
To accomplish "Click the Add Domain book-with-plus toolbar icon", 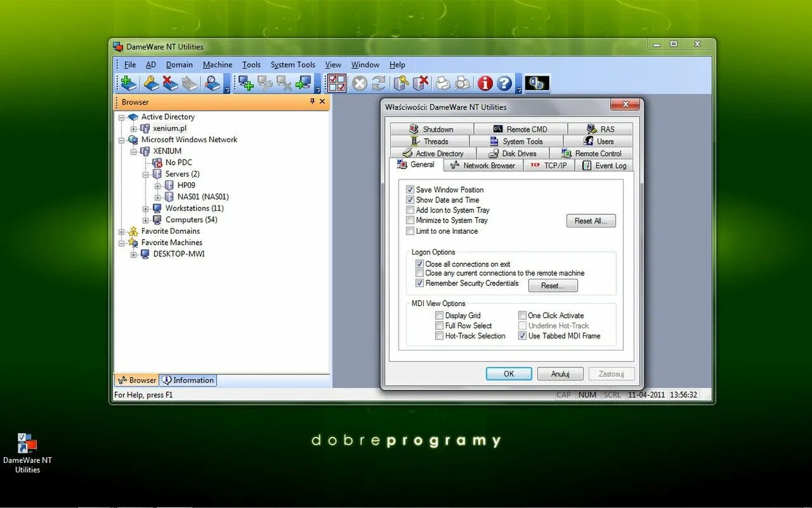I will (129, 83).
